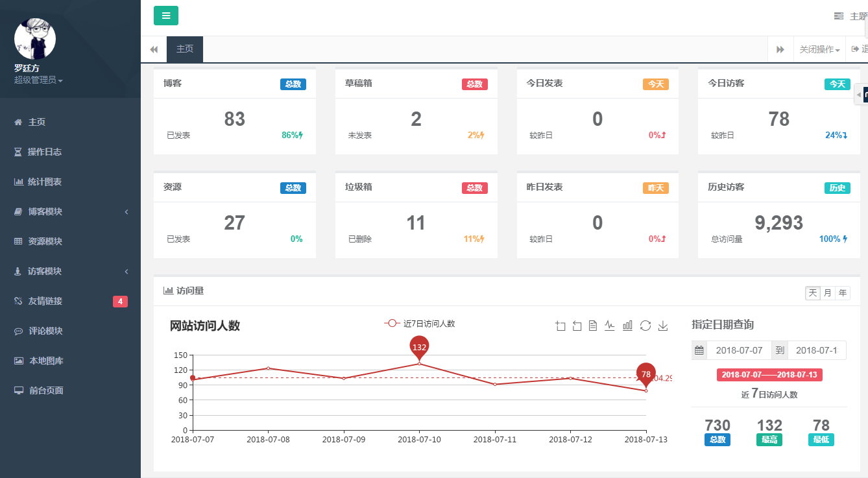The width and height of the screenshot is (868, 478).
Task: Select the 主页 tab
Action: [x=185, y=49]
